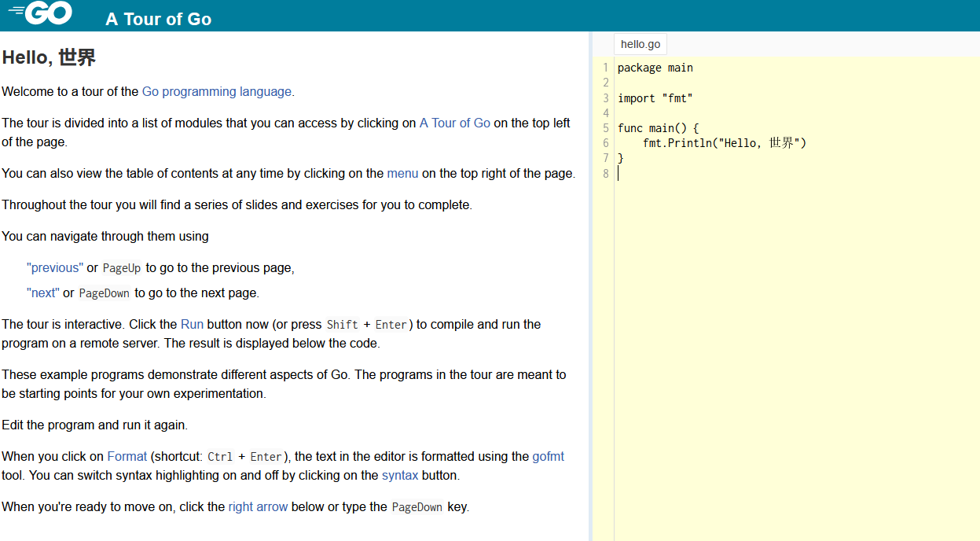Click the PageUp key label
The width and height of the screenshot is (980, 541).
click(x=122, y=268)
